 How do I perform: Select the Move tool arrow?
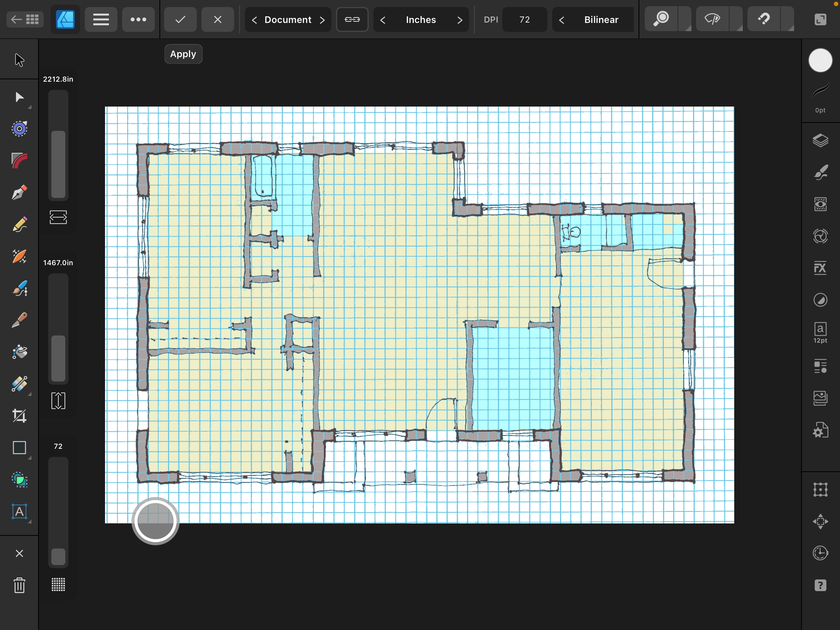pyautogui.click(x=19, y=60)
